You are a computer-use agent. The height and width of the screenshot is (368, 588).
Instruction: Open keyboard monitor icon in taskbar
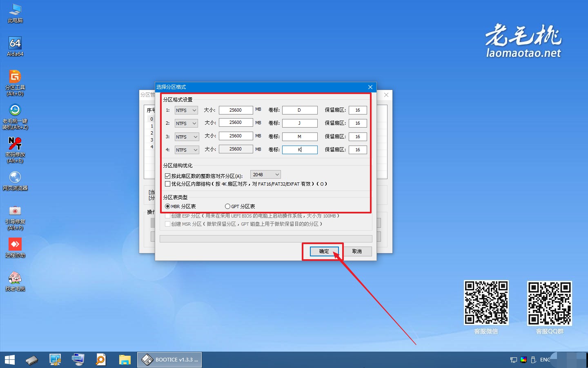78,360
